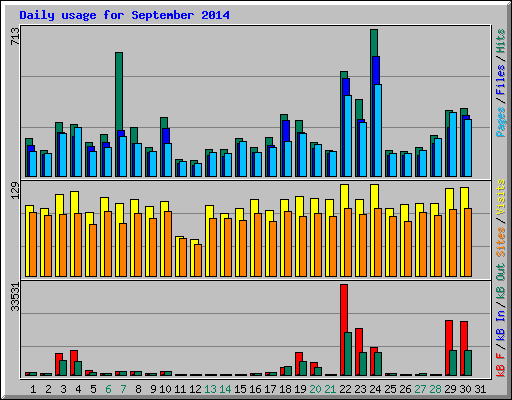Click the dark blue Files bar for day 24

(x=376, y=70)
